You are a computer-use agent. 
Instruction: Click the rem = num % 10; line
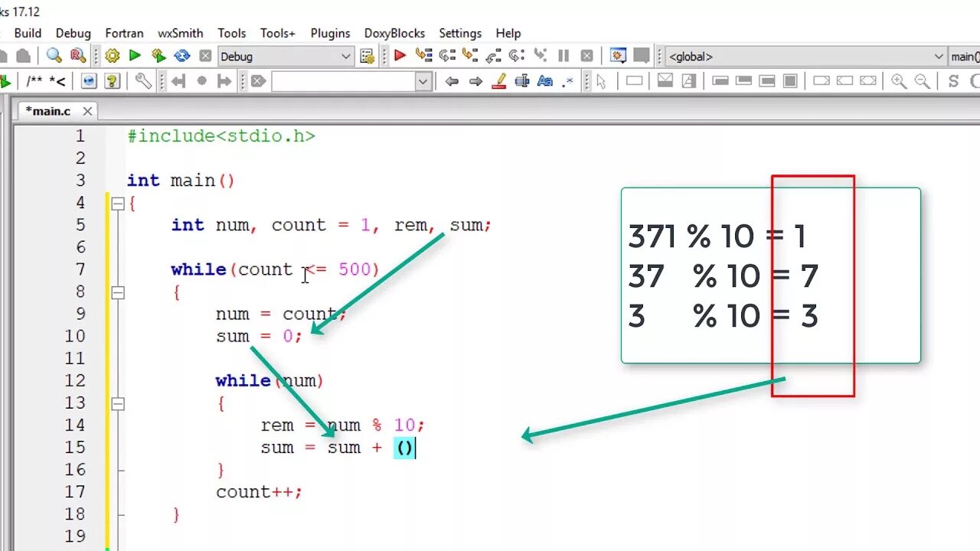click(x=342, y=425)
